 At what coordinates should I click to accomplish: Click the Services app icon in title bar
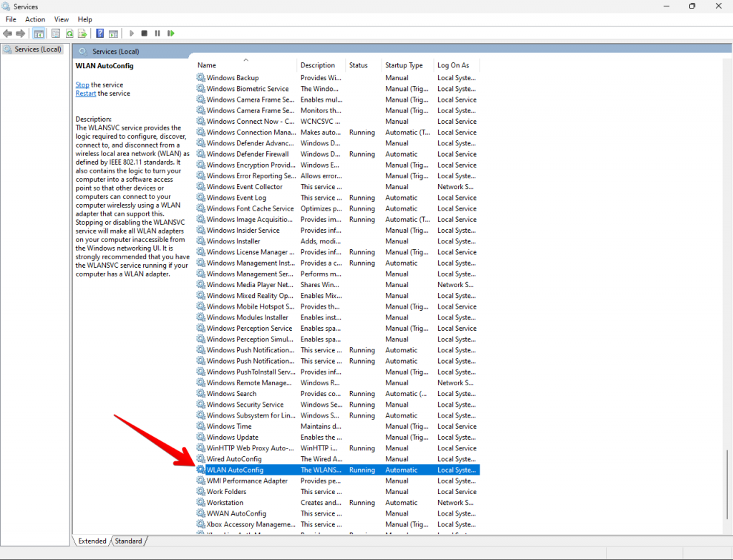click(x=6, y=6)
